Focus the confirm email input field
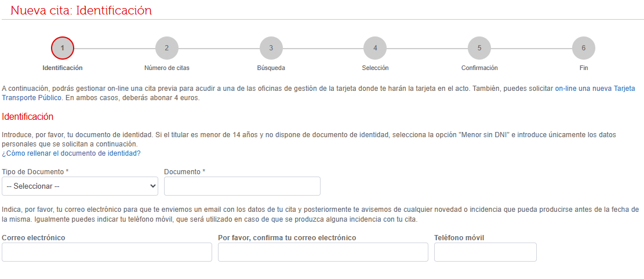 323,252
